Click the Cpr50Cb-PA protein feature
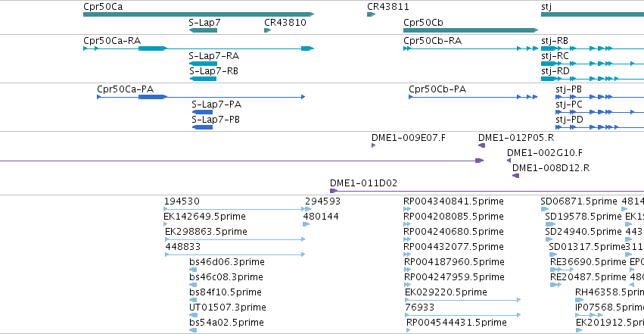 (x=473, y=97)
